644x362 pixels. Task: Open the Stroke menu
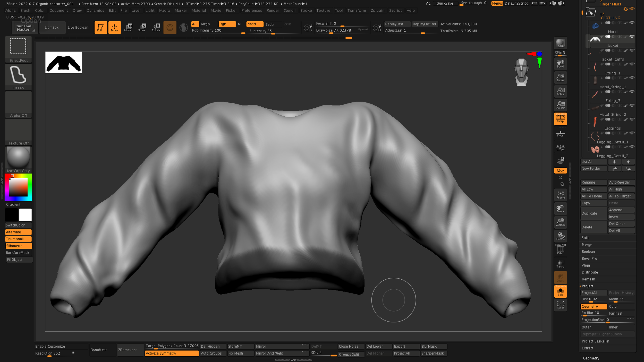tap(306, 11)
